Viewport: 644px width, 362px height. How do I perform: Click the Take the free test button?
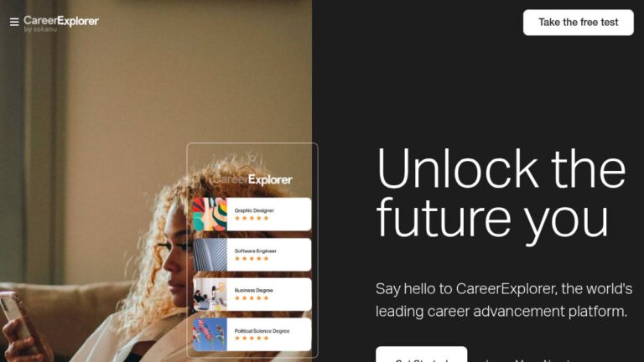point(579,22)
